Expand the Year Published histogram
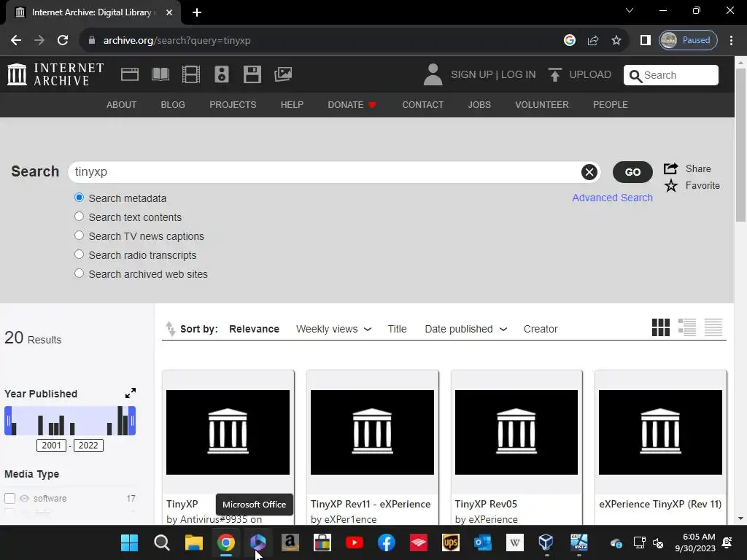The width and height of the screenshot is (747, 560). [x=131, y=393]
